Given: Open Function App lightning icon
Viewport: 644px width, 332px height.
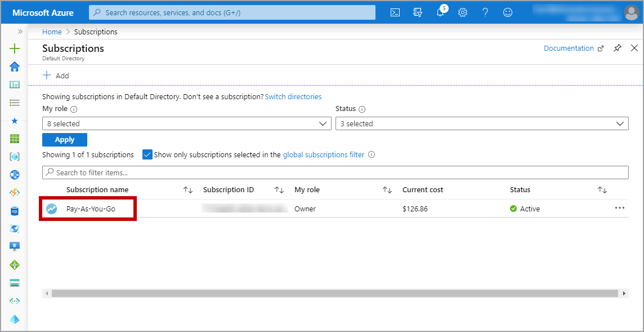Looking at the screenshot, I should (x=15, y=193).
